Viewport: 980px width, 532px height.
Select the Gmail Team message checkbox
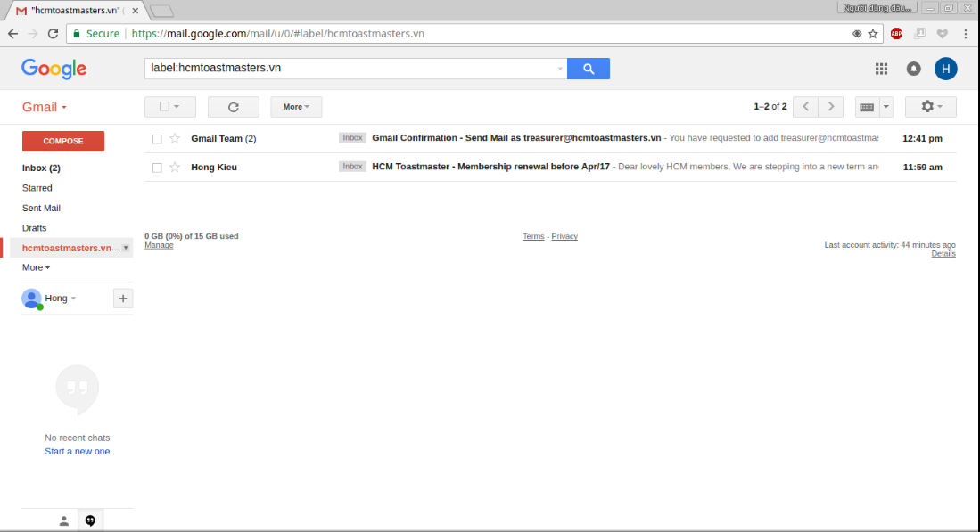coord(157,139)
